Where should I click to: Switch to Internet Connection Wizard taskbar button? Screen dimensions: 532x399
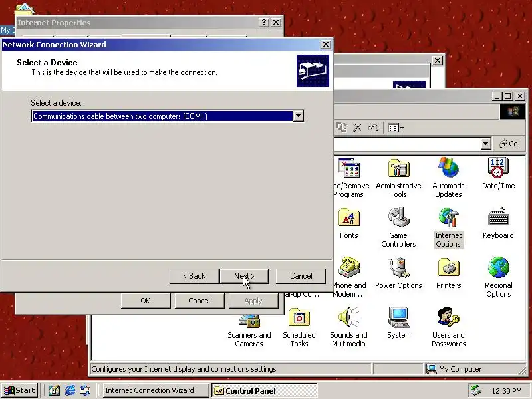tap(156, 390)
